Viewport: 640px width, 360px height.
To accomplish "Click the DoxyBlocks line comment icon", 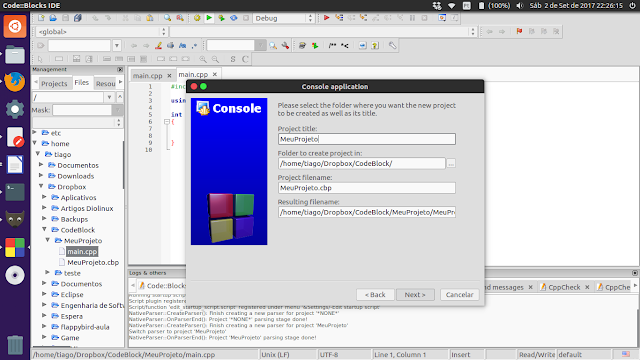I will pyautogui.click(x=345, y=46).
